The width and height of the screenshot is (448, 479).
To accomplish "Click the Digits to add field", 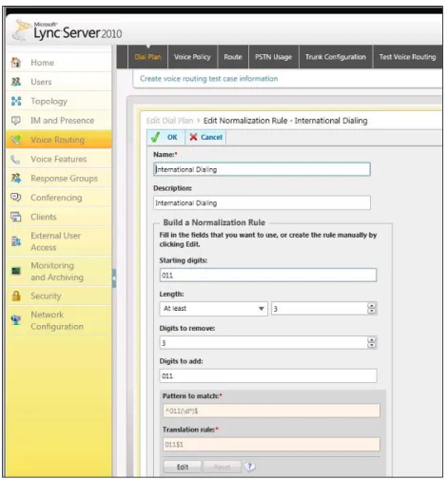I will click(268, 375).
